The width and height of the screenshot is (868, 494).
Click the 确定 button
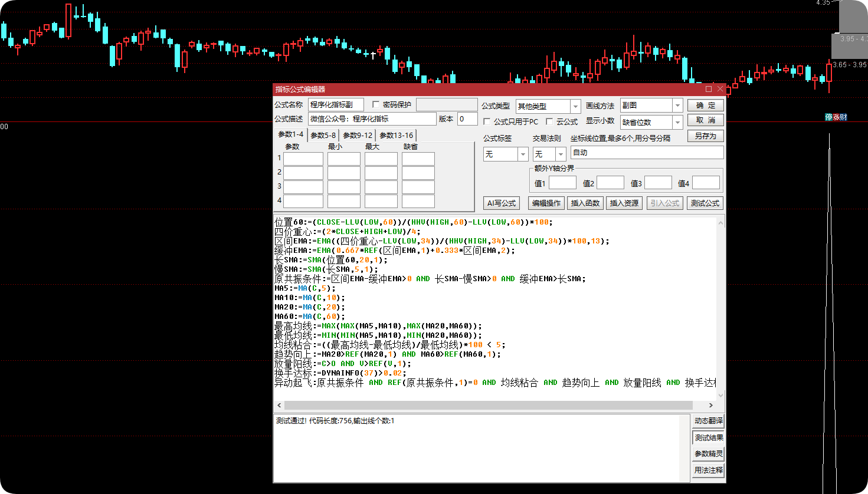(x=706, y=106)
